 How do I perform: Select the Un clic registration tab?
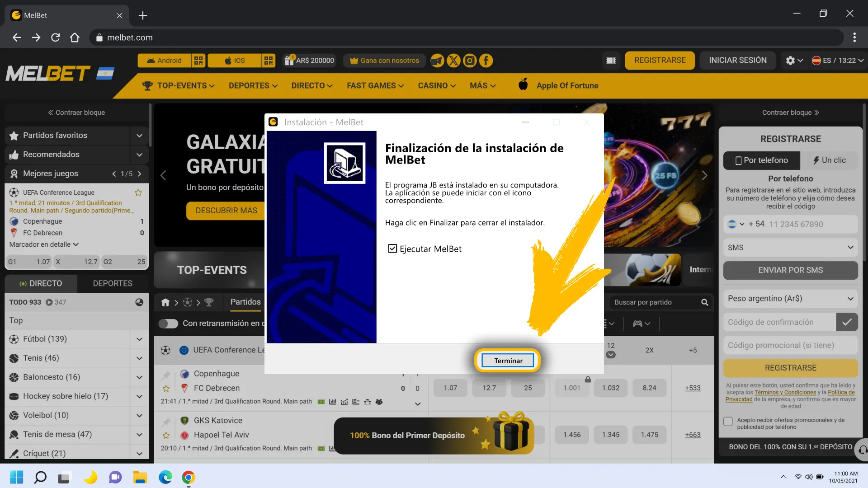point(829,160)
